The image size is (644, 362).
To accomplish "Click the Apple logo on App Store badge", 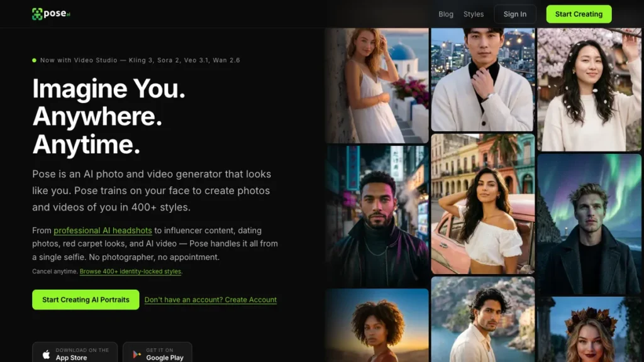I will point(47,354).
